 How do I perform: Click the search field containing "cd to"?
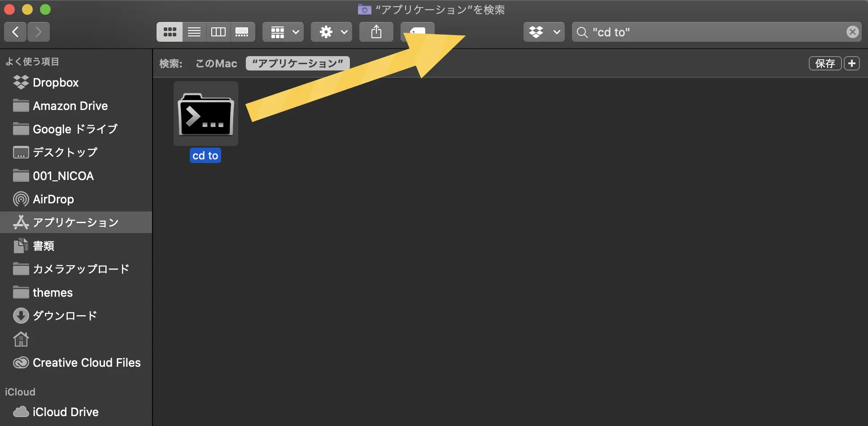(716, 32)
